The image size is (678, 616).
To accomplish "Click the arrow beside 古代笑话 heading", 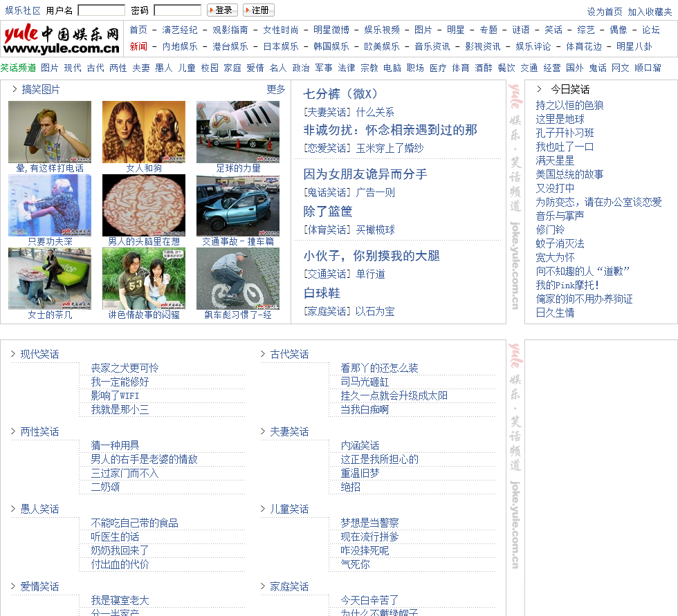I will point(262,354).
